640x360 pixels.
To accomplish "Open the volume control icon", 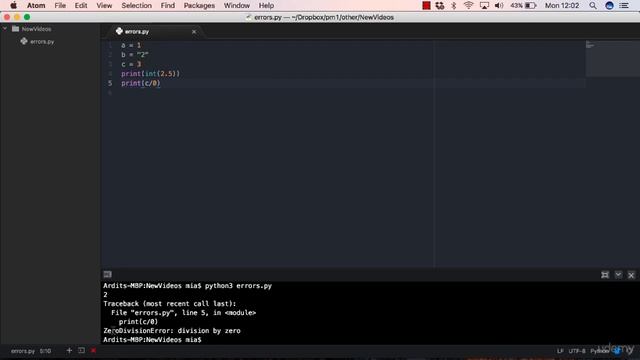I will (x=499, y=6).
